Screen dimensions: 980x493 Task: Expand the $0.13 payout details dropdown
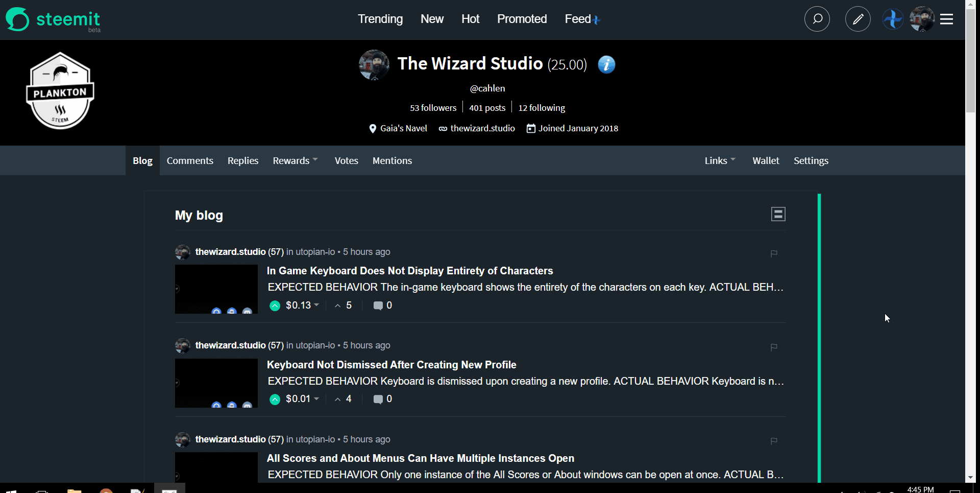point(303,306)
